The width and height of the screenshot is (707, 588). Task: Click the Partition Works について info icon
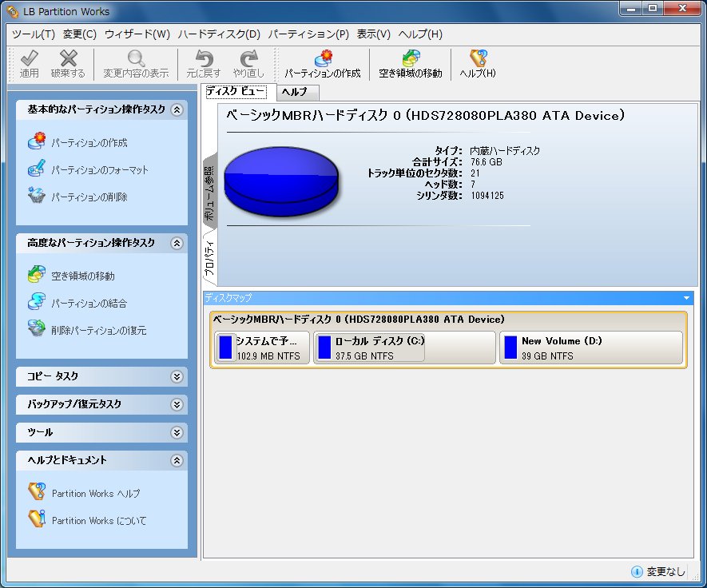click(37, 518)
